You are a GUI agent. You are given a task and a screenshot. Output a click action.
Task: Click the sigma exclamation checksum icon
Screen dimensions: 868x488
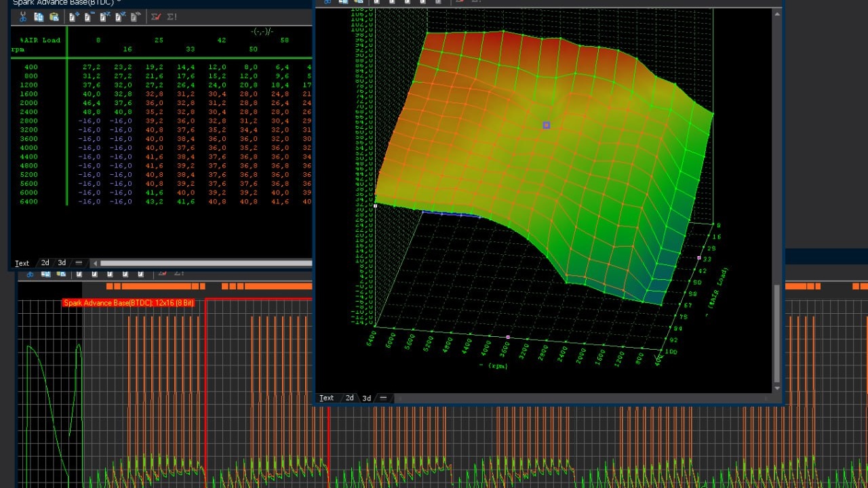pos(172,17)
